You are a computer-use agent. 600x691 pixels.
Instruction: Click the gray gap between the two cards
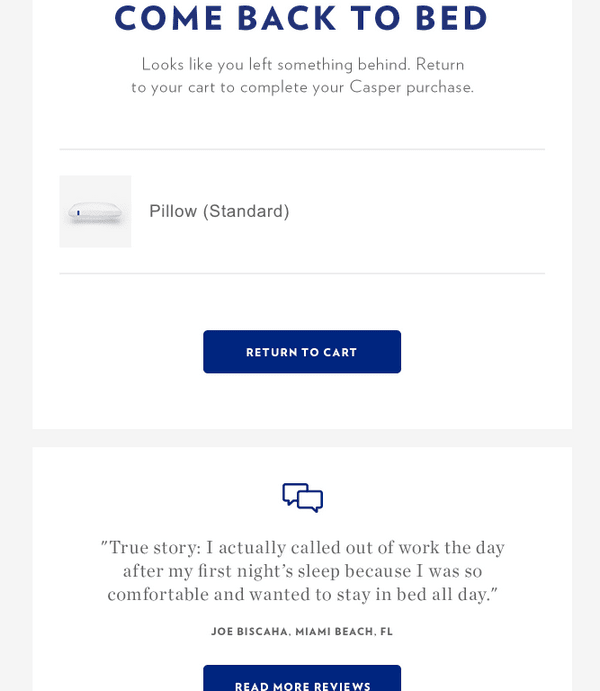click(302, 438)
